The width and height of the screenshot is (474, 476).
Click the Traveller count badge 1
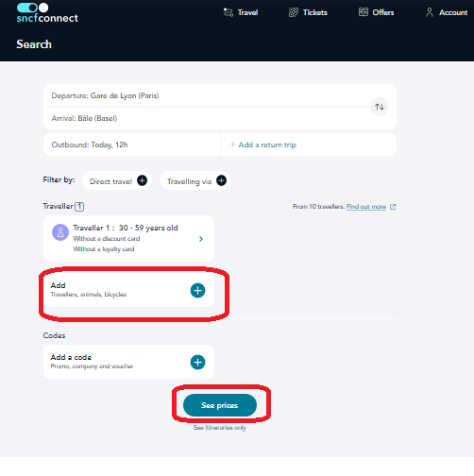tap(79, 207)
